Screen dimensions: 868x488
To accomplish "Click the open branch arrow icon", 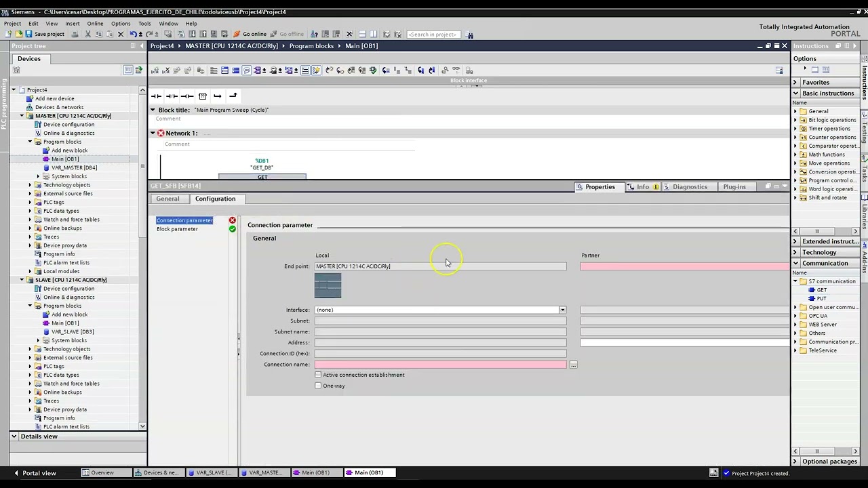I will click(x=218, y=96).
